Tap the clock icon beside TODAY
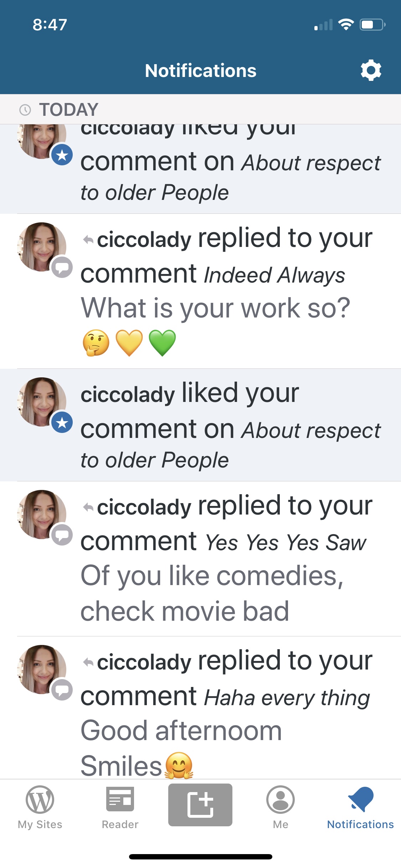 25,110
